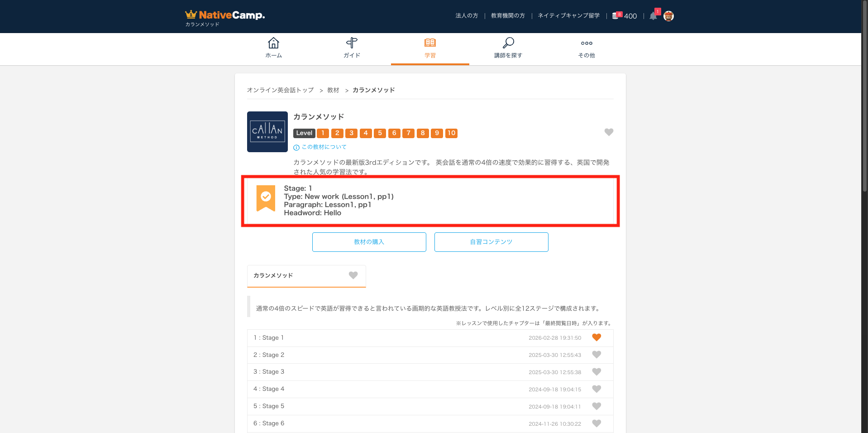
Task: Click the 教材の購入 button
Action: point(369,242)
